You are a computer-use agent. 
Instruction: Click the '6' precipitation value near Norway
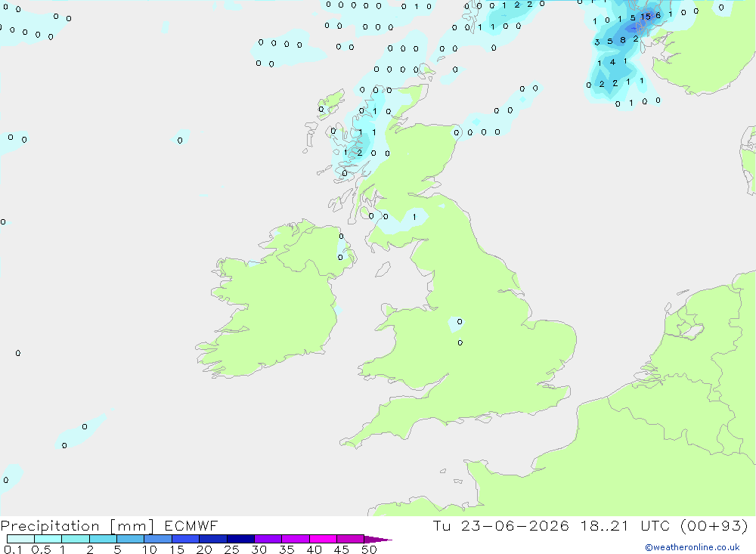point(658,15)
